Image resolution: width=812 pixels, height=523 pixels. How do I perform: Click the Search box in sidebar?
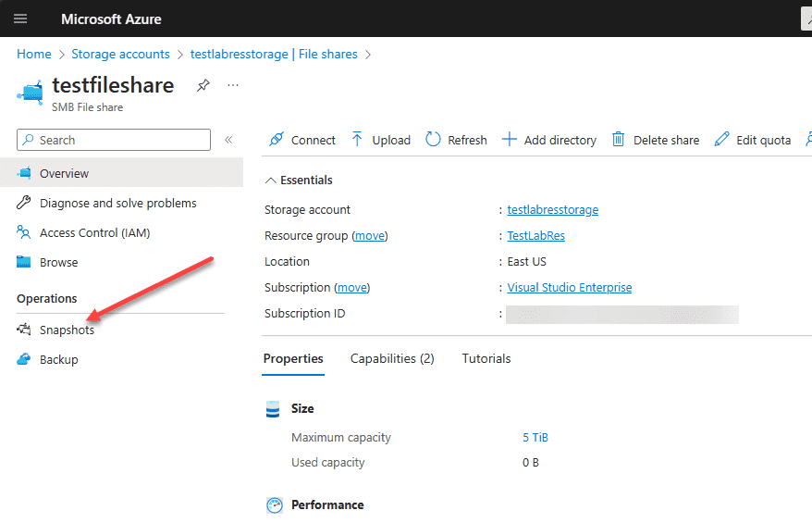114,140
